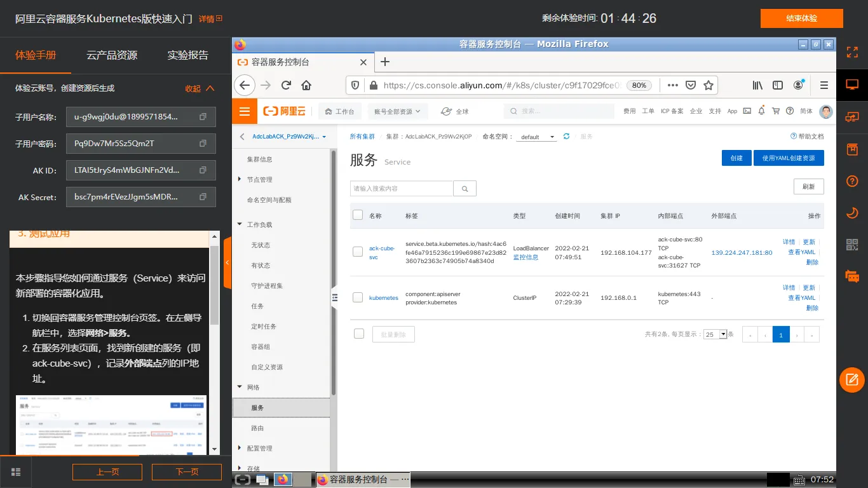This screenshot has width=868, height=488.
Task: Open the namespace default dropdown
Action: (x=536, y=137)
